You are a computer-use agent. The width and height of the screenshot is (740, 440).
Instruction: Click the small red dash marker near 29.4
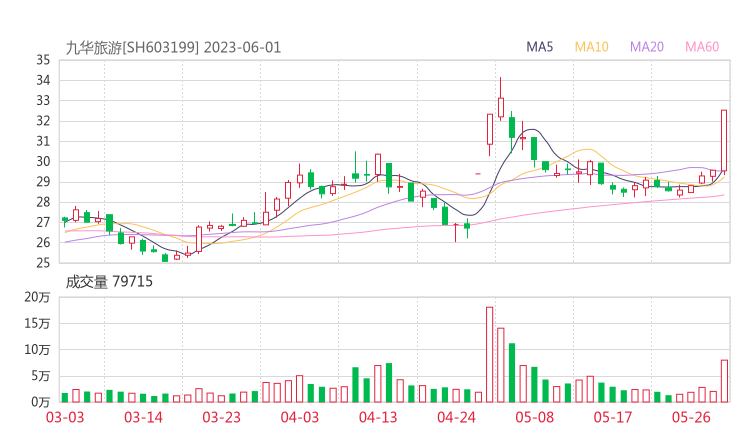[x=478, y=174]
